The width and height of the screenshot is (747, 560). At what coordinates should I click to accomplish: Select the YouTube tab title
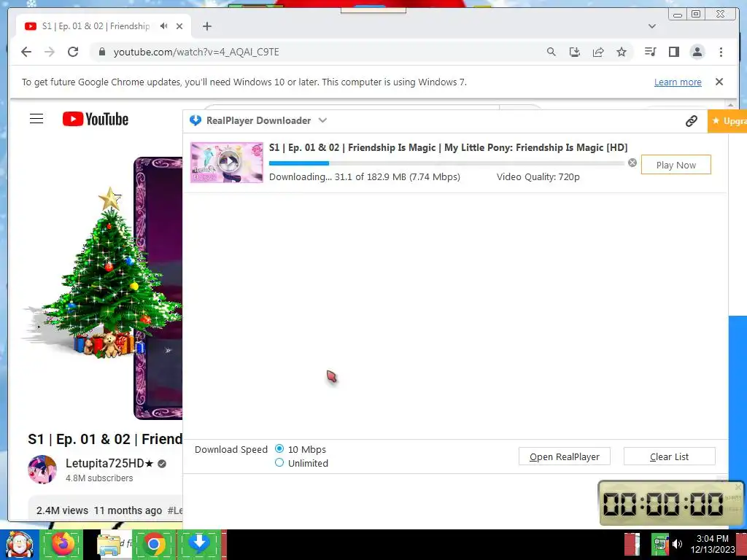(96, 26)
